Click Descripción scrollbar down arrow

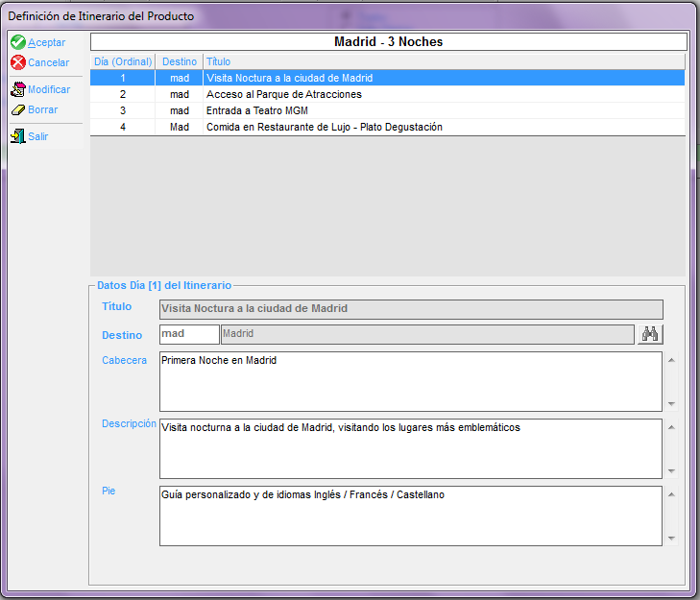click(671, 471)
